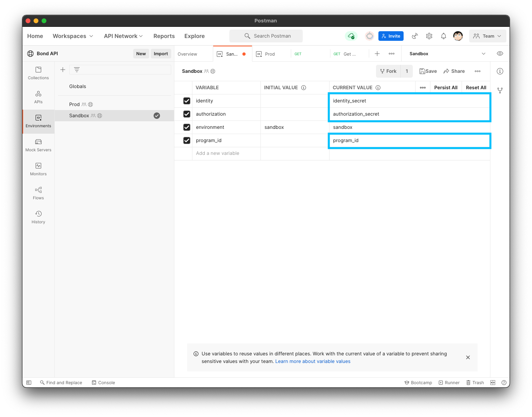The width and height of the screenshot is (532, 417).
Task: Open Sandbox environment more actions ellipsis
Action: 478,71
